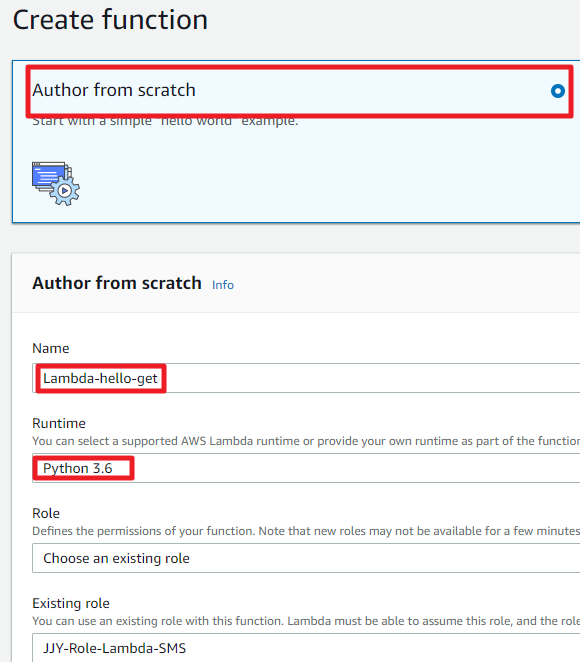
Task: Click the Create function page heading
Action: [x=110, y=20]
